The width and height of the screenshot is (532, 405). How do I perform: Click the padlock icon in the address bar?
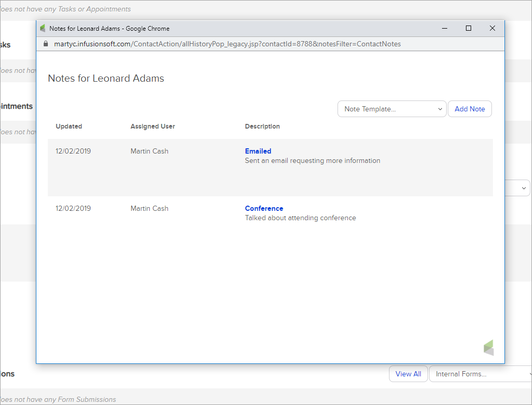point(45,44)
